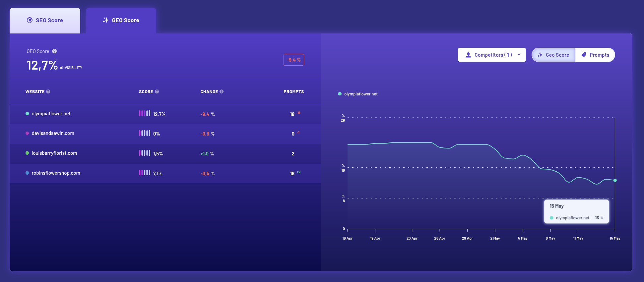Image resolution: width=644 pixels, height=282 pixels.
Task: Open the Competitors (1) dropdown
Action: point(492,55)
